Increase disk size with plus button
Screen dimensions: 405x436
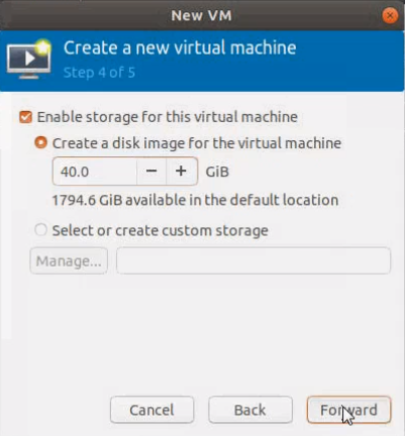[x=181, y=171]
